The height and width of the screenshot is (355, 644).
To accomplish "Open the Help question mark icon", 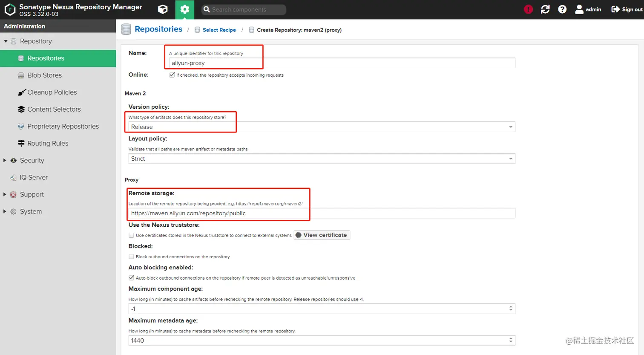I will (562, 9).
